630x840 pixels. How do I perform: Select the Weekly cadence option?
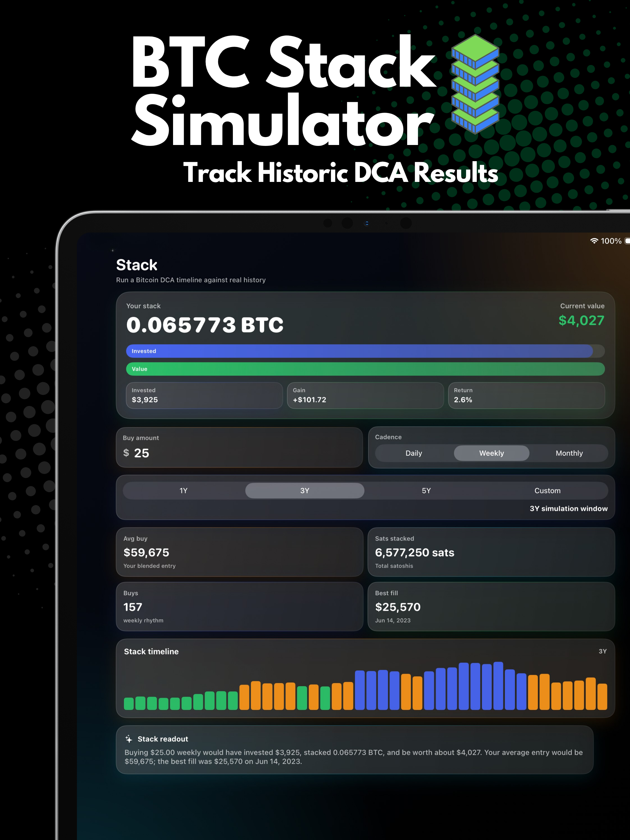491,453
